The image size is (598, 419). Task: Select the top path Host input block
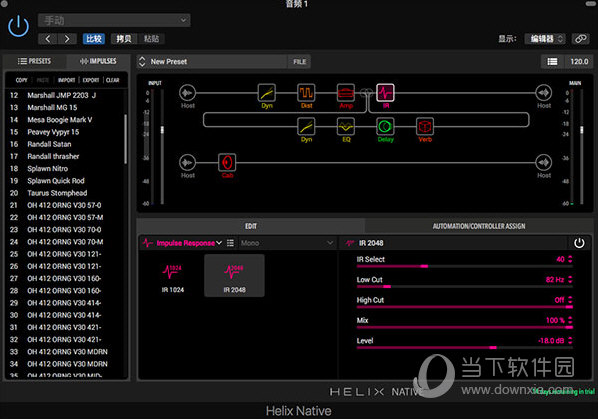click(187, 93)
